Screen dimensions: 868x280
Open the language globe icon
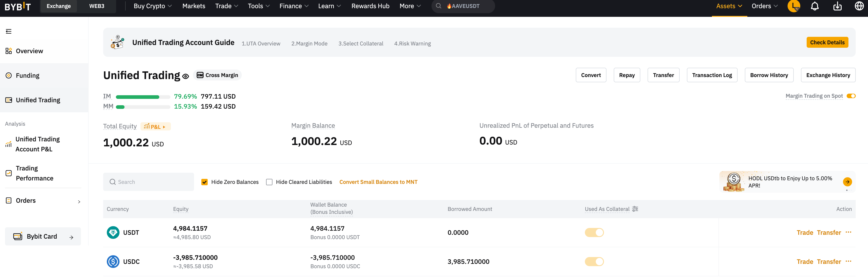pos(859,6)
